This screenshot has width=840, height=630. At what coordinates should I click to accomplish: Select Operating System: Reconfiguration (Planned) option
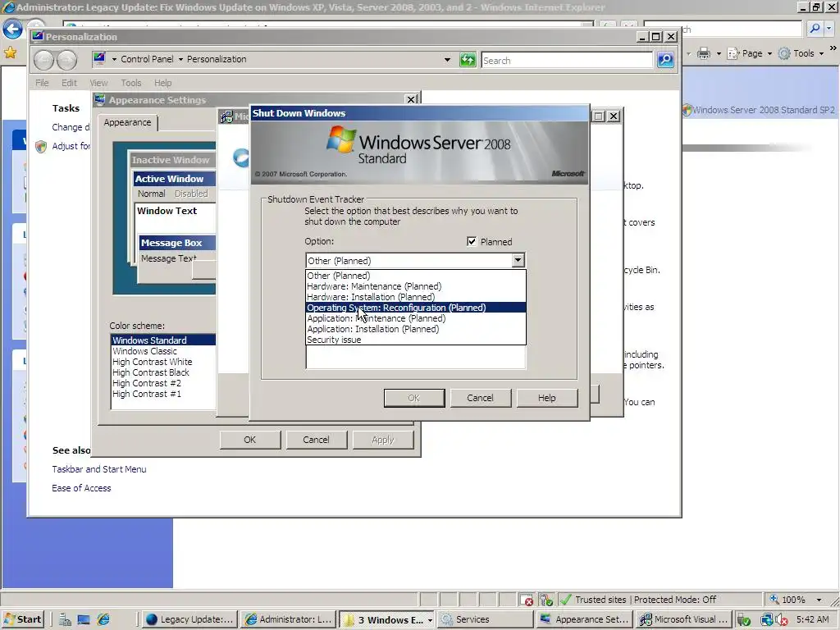click(416, 308)
